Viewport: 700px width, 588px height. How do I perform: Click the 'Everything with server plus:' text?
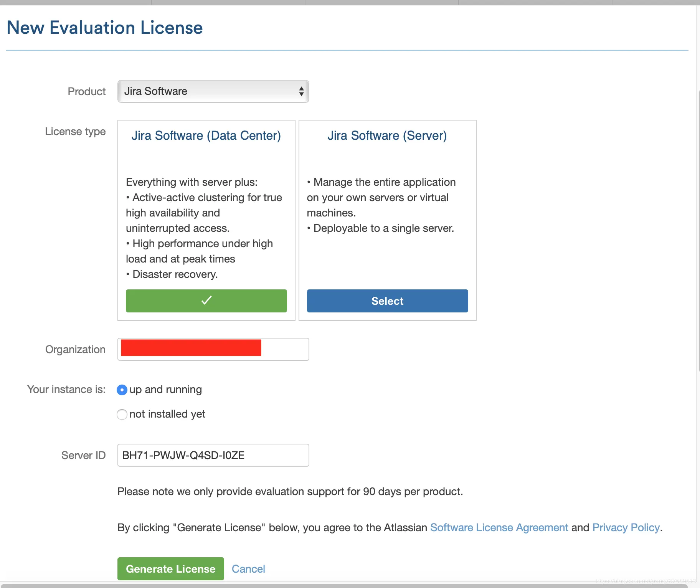pyautogui.click(x=192, y=182)
